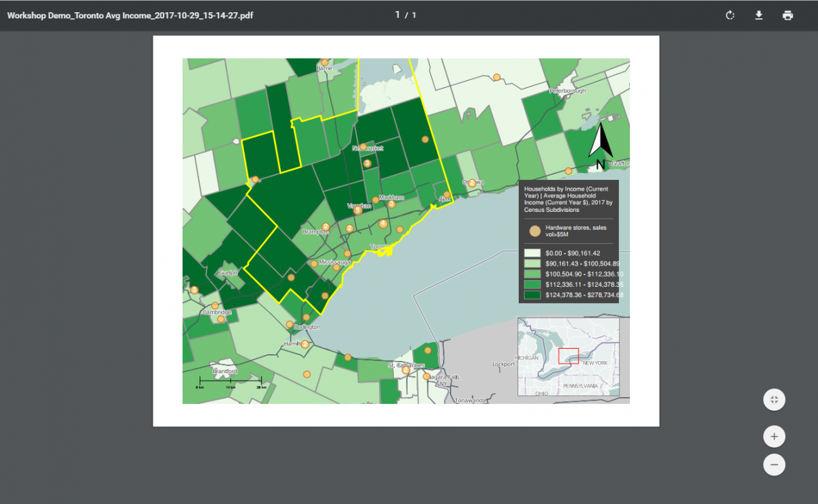Click the legend title about household income
This screenshot has height=504, width=818.
(568, 200)
